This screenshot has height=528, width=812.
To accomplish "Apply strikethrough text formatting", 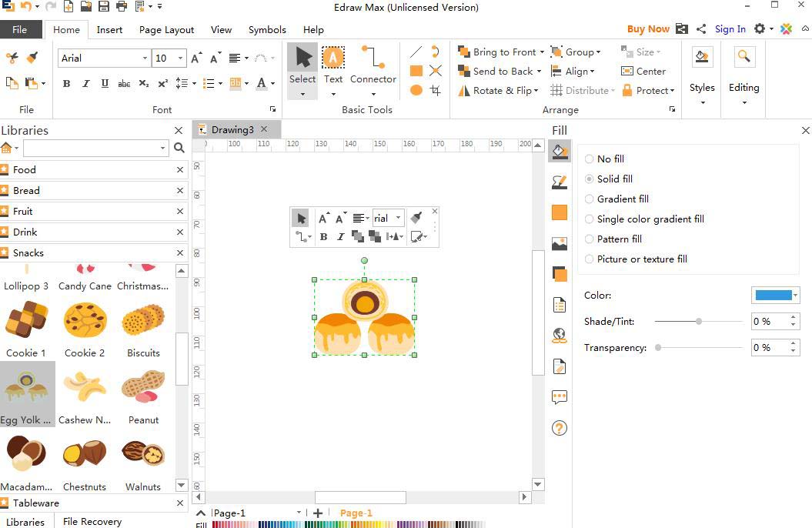I will [x=124, y=83].
